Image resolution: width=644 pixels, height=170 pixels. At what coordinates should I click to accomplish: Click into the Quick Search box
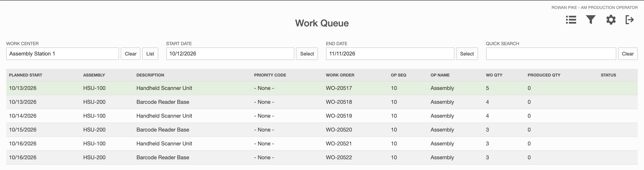pos(551,54)
